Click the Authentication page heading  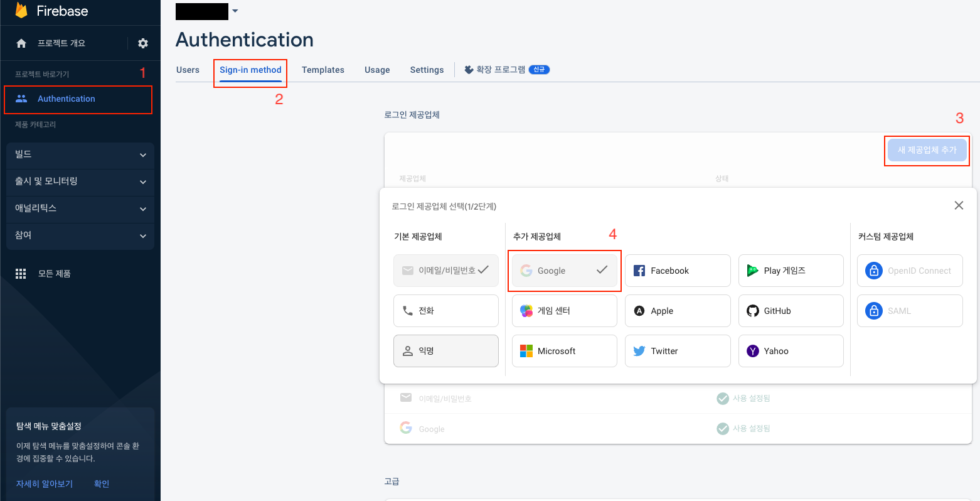245,40
